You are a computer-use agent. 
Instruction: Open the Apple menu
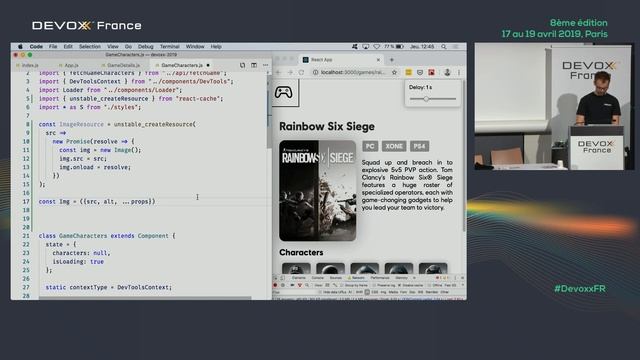pos(20,47)
